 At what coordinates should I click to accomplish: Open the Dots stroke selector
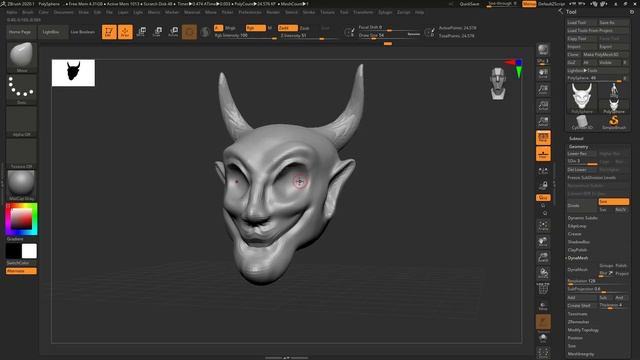(22, 89)
